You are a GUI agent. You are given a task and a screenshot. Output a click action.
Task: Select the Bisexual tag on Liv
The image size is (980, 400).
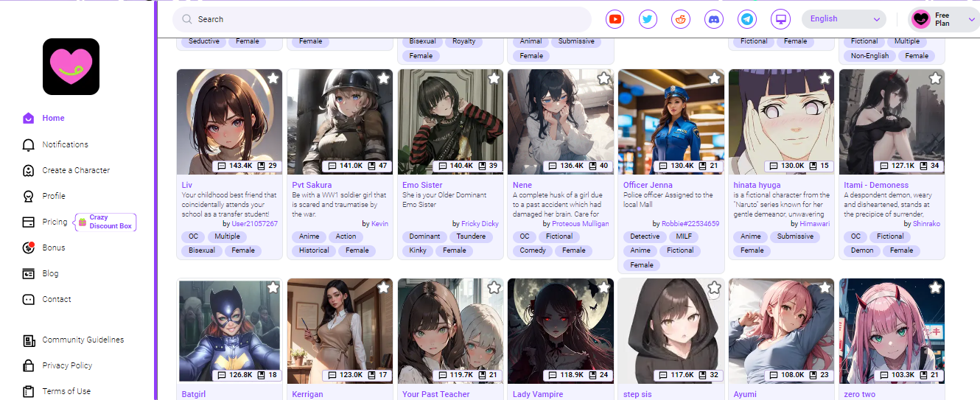(x=202, y=250)
